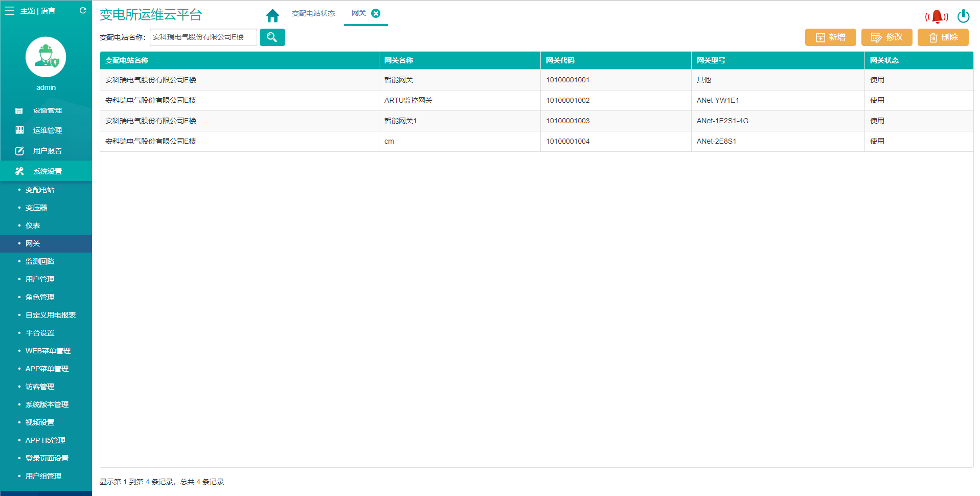Click the power logout icon
Viewport: 980px width, 496px height.
(x=963, y=16)
